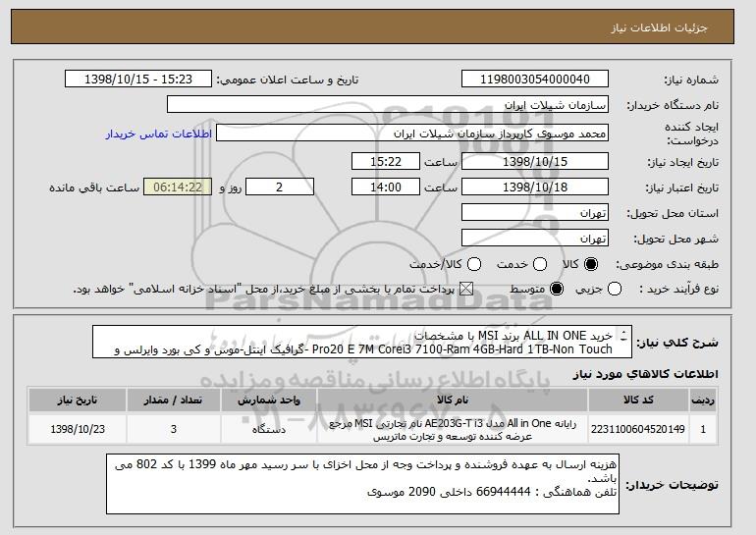Click the نام کالا column header
The height and width of the screenshot is (535, 756).
[453, 401]
